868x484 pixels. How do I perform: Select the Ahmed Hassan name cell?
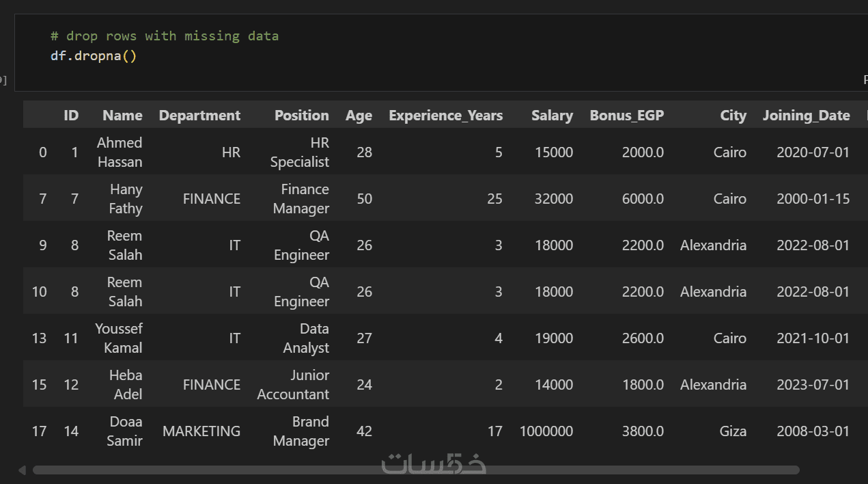pos(120,152)
